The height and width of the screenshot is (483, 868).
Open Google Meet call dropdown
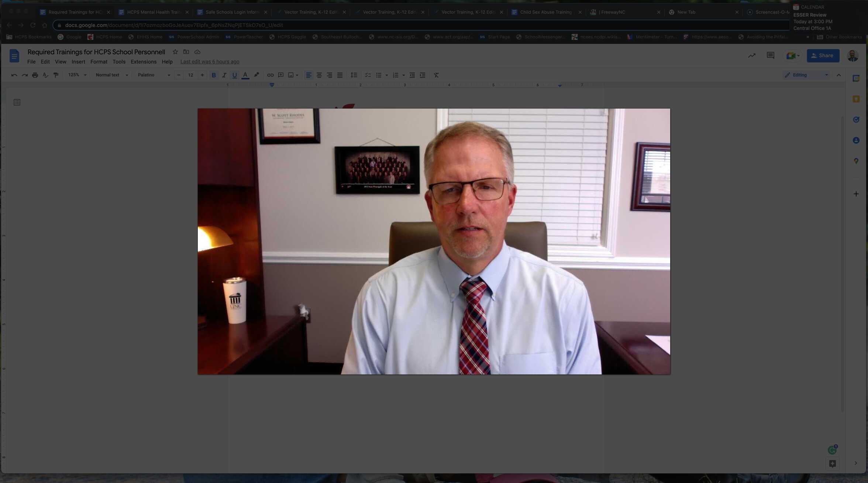(793, 56)
